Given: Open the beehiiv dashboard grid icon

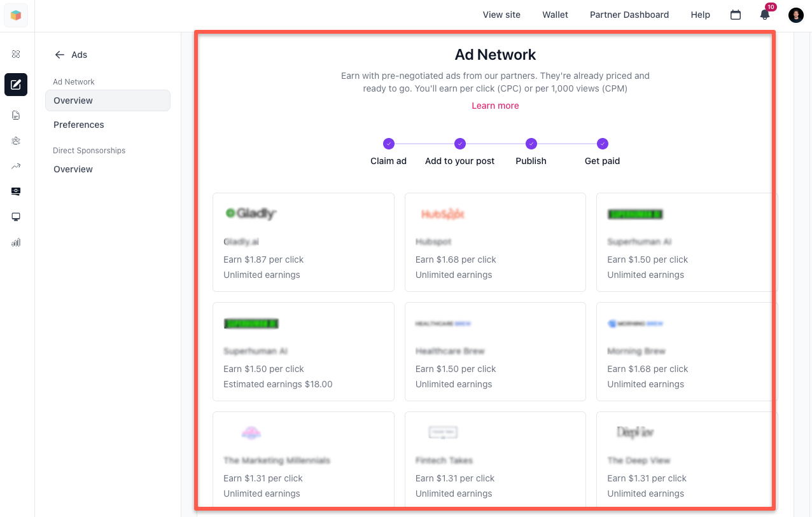Looking at the screenshot, I should (x=15, y=54).
